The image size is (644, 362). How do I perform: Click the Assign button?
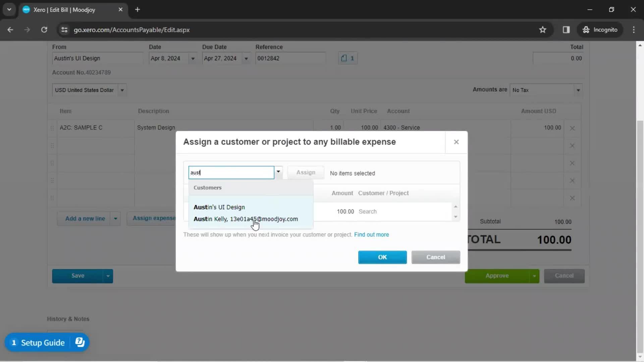coord(306,172)
